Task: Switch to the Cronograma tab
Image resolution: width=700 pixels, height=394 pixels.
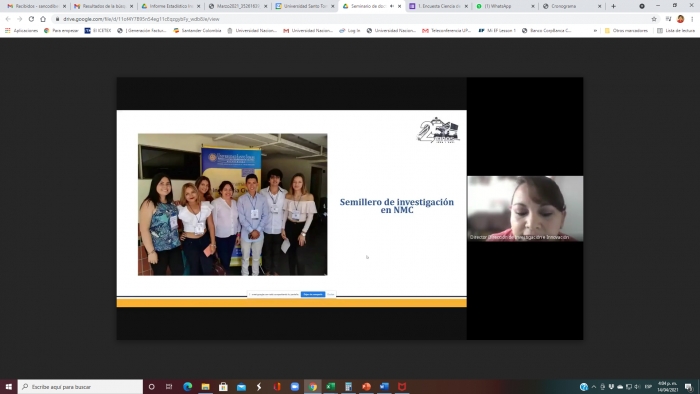Action: [x=571, y=6]
